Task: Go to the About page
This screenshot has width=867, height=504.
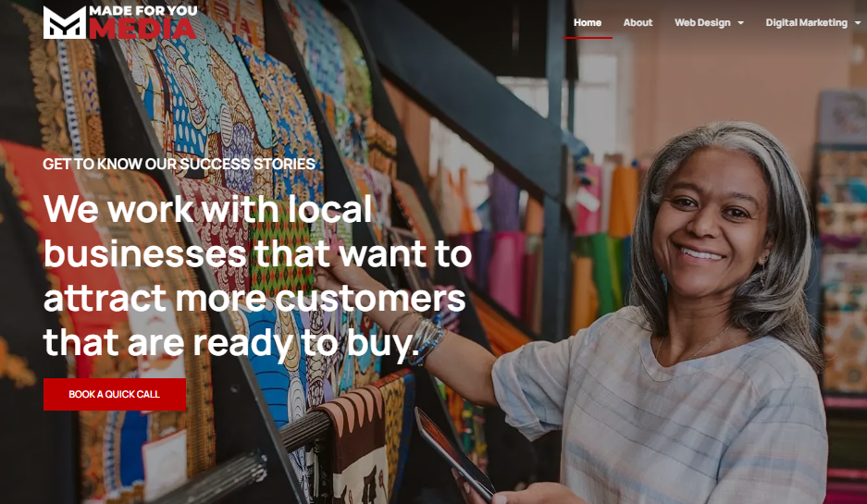Action: (x=638, y=23)
